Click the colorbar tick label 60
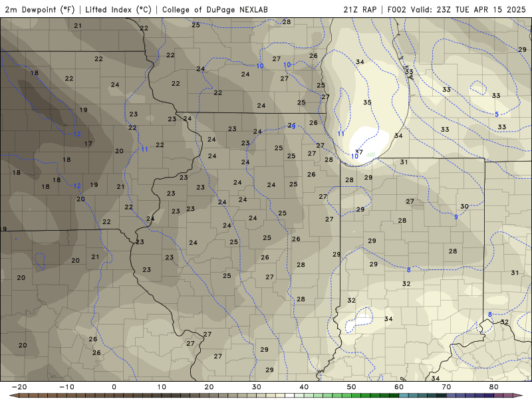 click(x=399, y=387)
